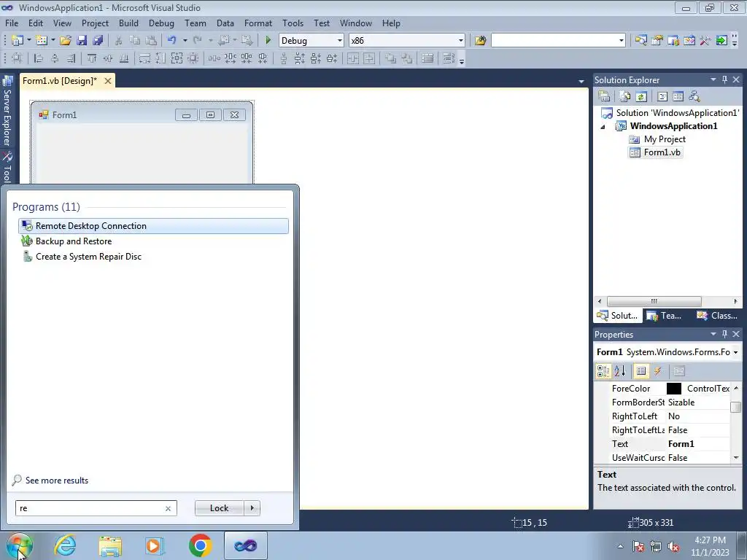Click the Align Lefts layout icon
This screenshot has height=560, width=747.
39,58
